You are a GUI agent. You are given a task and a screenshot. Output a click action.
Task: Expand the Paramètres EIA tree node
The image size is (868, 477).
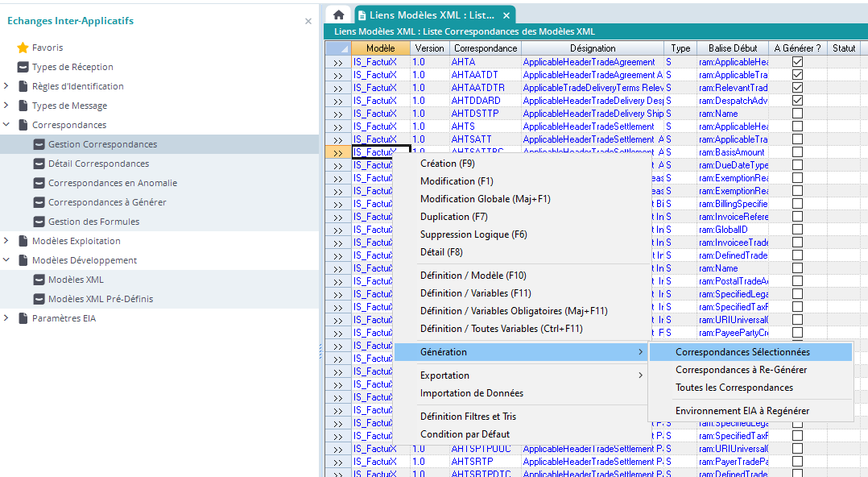tap(6, 318)
